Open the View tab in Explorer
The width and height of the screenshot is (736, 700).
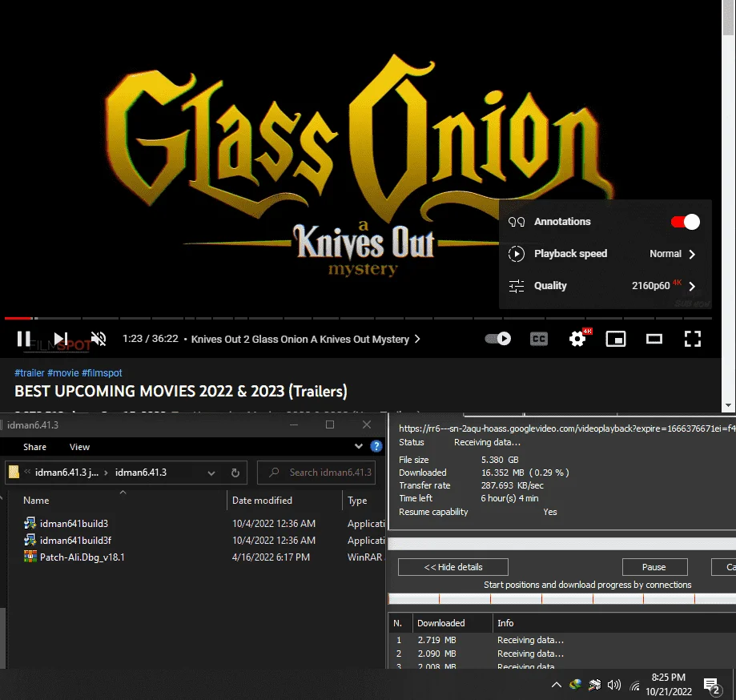click(x=79, y=447)
